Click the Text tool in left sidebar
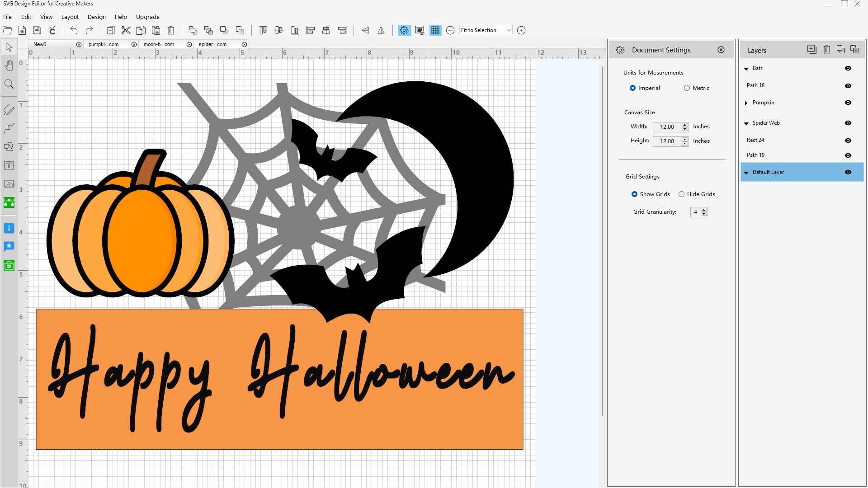The width and height of the screenshot is (868, 488). 9,165
